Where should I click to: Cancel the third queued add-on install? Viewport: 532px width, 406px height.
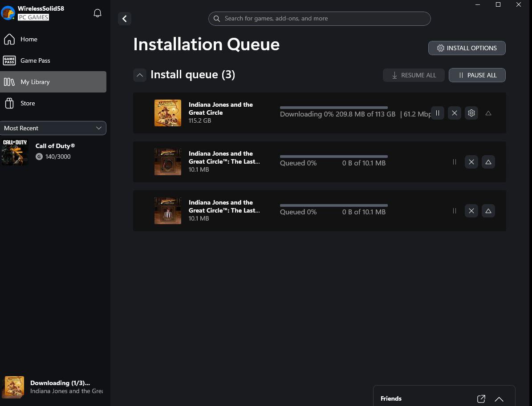471,211
